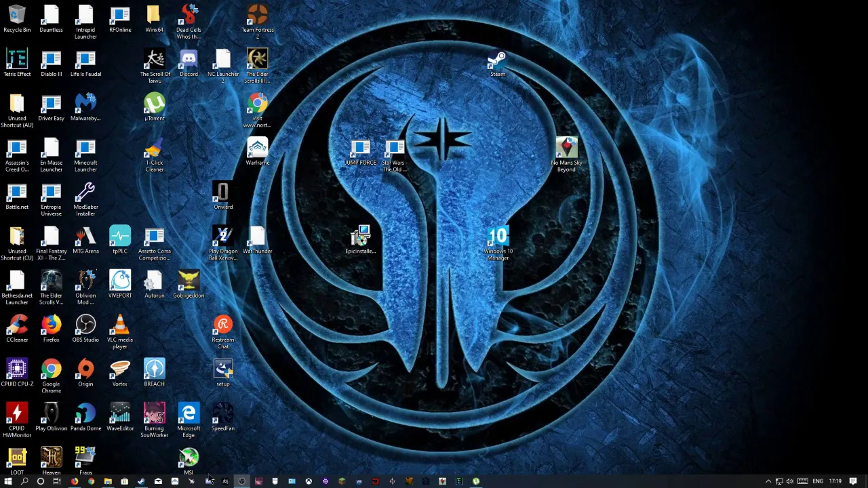Open the Chrome nost... website shortcut

coord(258,110)
